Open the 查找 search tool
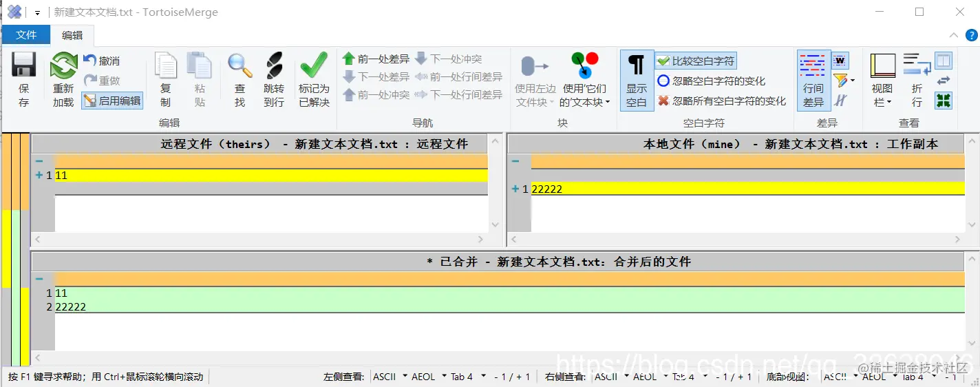Image resolution: width=980 pixels, height=387 pixels. (239, 80)
